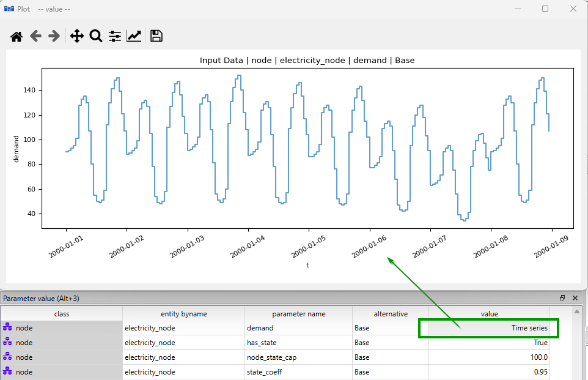This screenshot has height=380, width=588.
Task: Click the 'class' column header
Action: tap(62, 314)
